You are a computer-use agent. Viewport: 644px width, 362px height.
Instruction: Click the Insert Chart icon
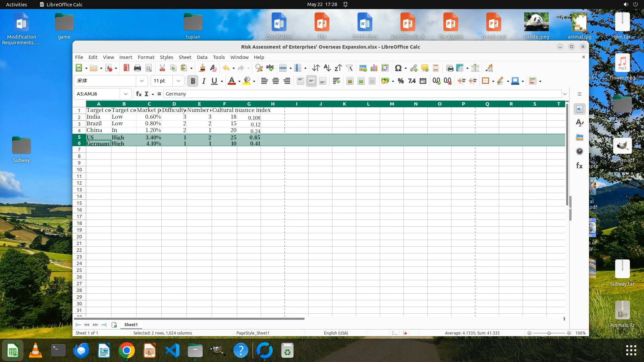[x=374, y=68]
